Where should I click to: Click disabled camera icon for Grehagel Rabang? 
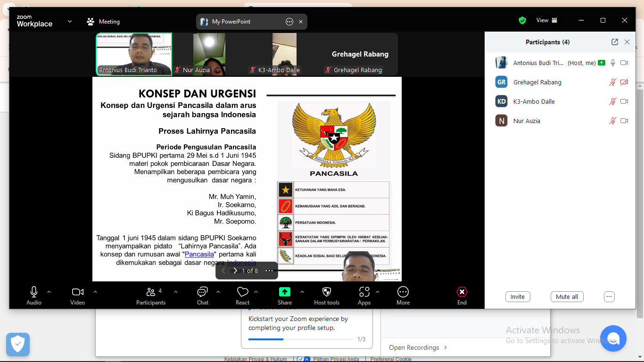pyautogui.click(x=624, y=82)
